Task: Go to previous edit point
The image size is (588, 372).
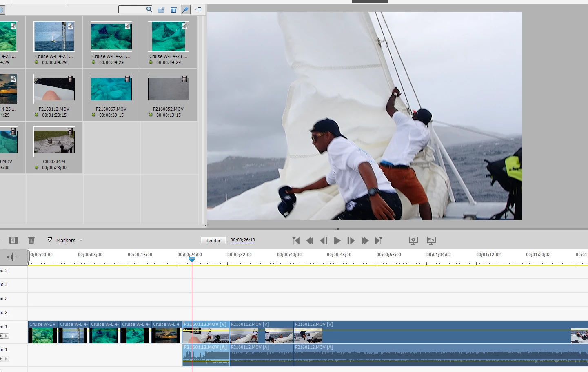Action: tap(296, 241)
